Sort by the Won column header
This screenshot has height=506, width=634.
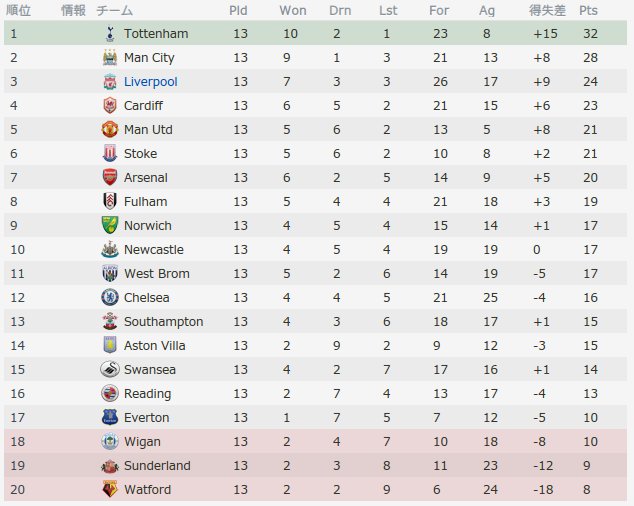tap(293, 10)
